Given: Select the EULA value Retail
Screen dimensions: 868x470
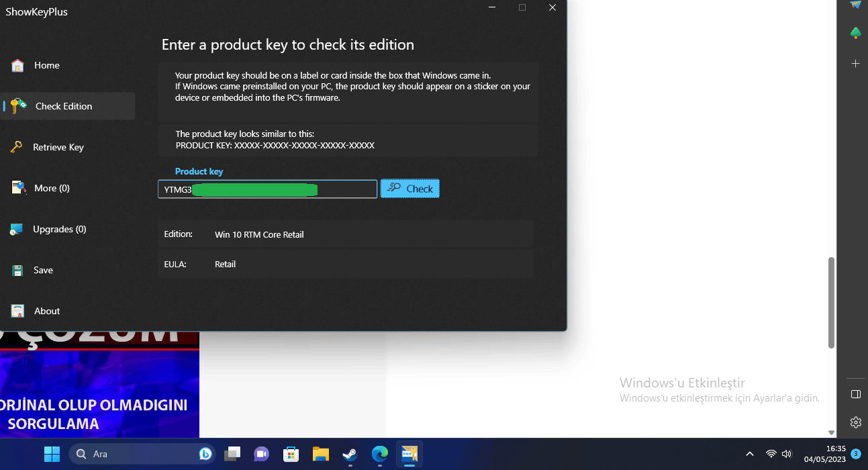Looking at the screenshot, I should pos(225,265).
